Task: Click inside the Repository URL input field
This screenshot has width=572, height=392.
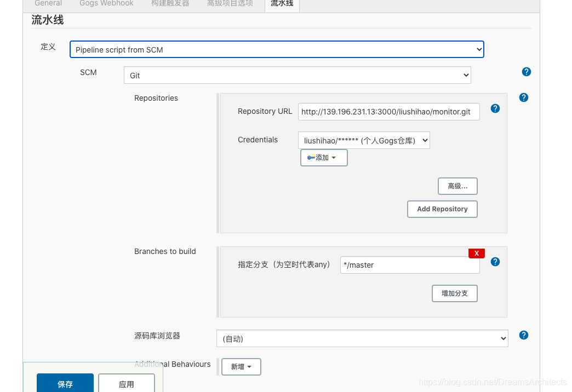Action: click(x=388, y=111)
